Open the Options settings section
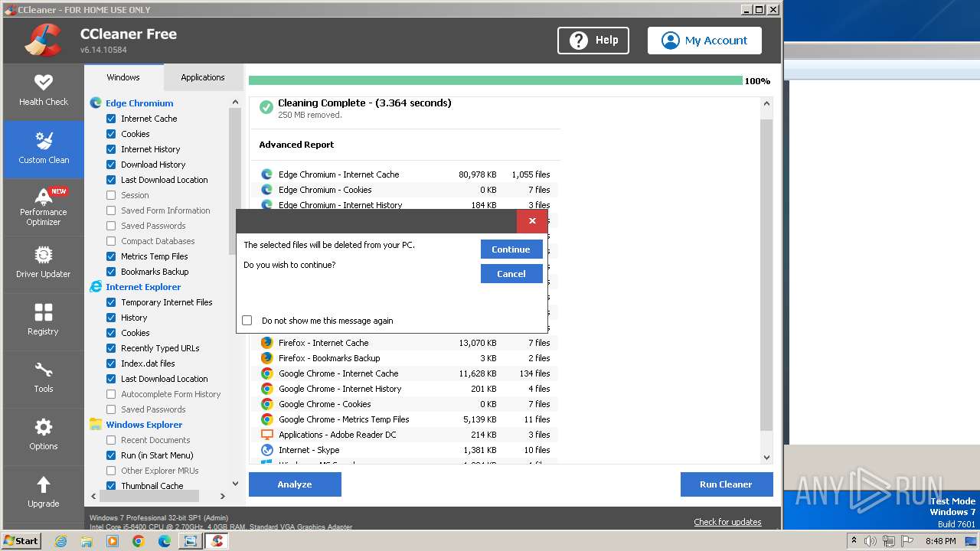This screenshot has width=980, height=551. (44, 435)
